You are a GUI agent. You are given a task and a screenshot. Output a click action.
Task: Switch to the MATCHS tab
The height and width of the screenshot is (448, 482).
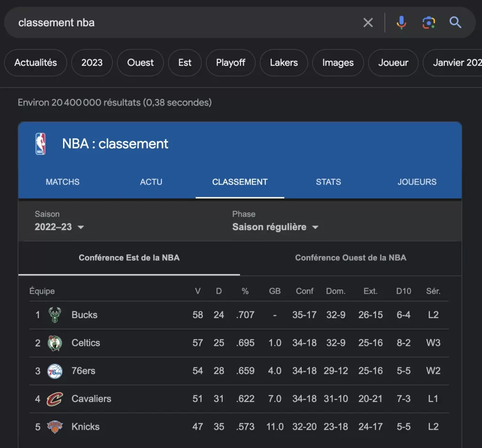tap(63, 182)
